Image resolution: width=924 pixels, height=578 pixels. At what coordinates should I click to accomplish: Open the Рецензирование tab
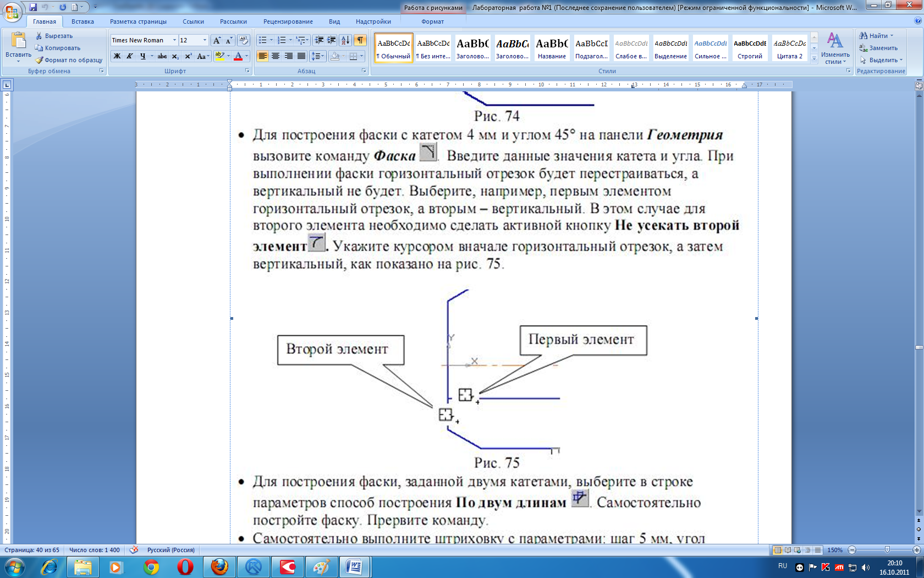tap(288, 21)
